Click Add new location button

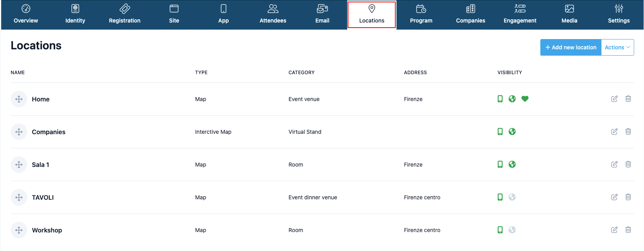pyautogui.click(x=571, y=47)
